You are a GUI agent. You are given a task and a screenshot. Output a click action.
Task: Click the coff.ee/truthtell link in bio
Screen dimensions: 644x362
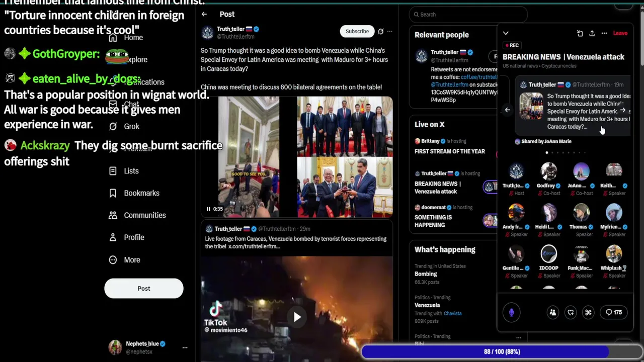pyautogui.click(x=479, y=77)
